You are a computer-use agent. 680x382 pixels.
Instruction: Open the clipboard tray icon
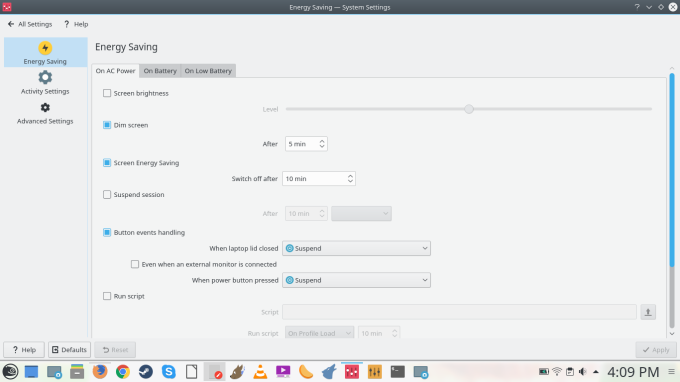[570, 372]
